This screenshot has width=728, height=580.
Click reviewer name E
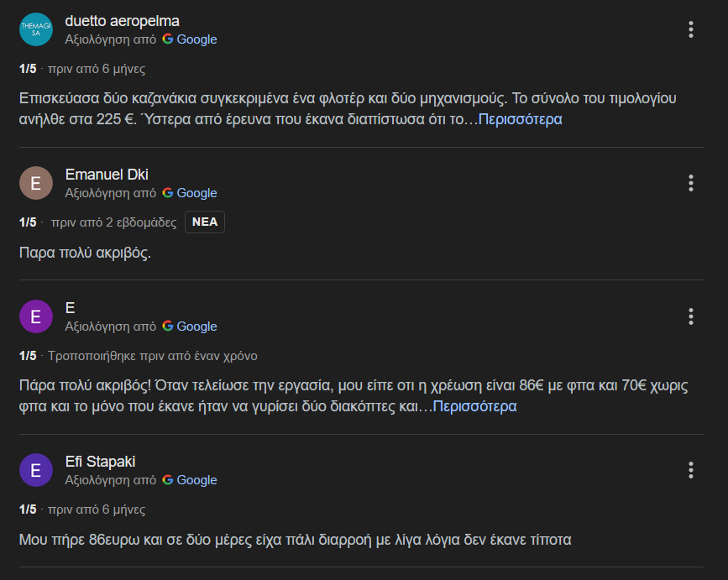click(70, 308)
